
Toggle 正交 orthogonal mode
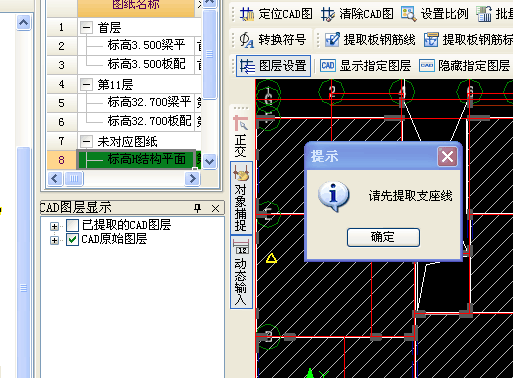pos(241,136)
